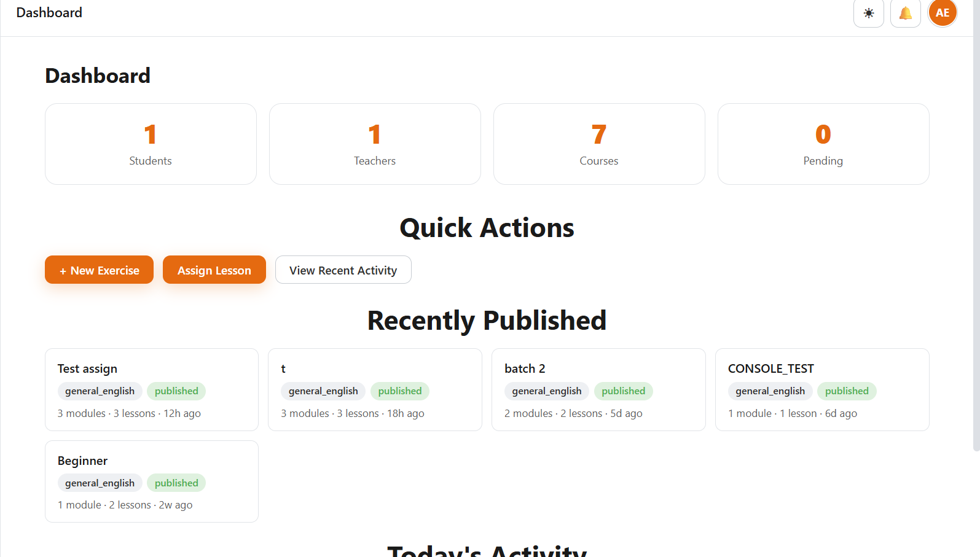Open the Beginner course card
The height and width of the screenshot is (557, 980).
tap(152, 481)
